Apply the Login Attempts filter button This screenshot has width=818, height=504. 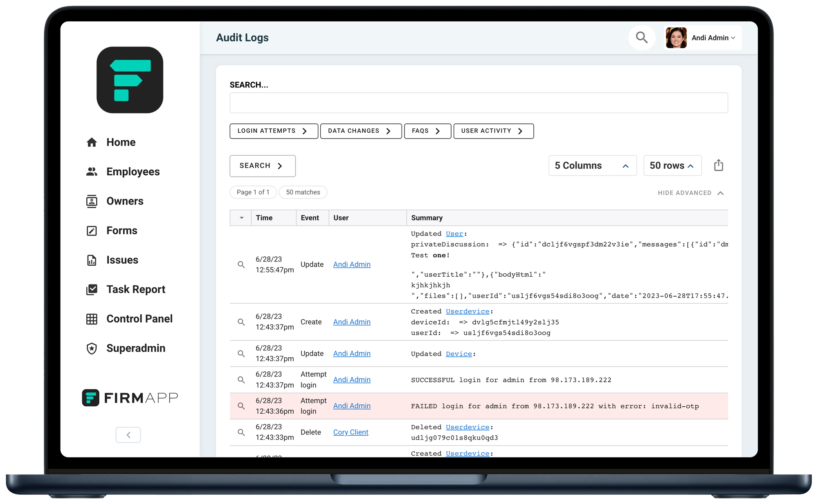[x=273, y=131]
